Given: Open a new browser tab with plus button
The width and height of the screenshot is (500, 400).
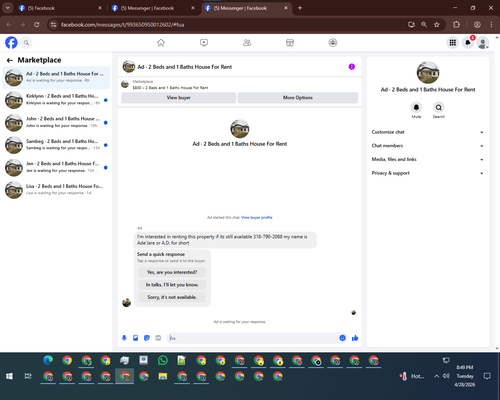Looking at the screenshot, I should tap(300, 8).
